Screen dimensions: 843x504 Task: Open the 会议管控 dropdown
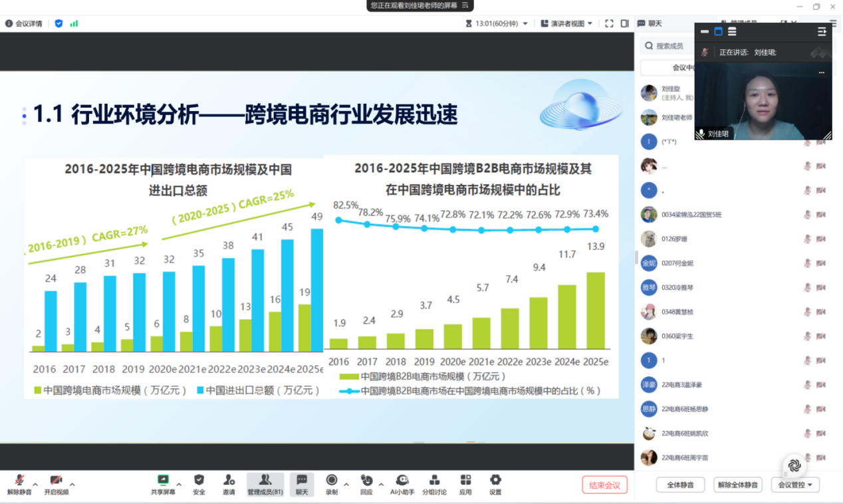pos(795,485)
